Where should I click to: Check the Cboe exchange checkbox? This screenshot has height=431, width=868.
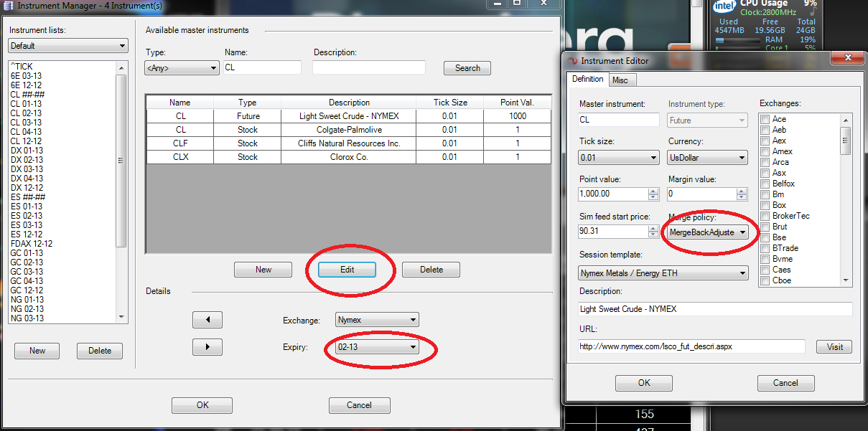(765, 280)
